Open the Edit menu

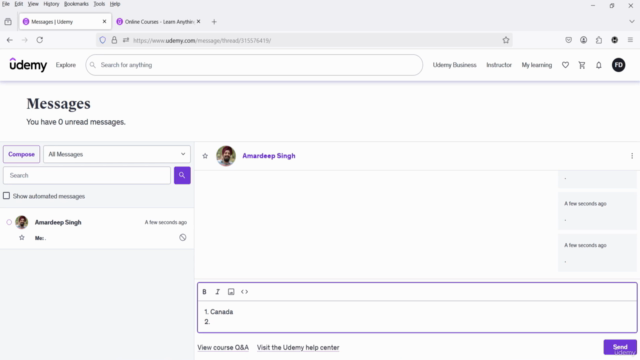(19, 4)
